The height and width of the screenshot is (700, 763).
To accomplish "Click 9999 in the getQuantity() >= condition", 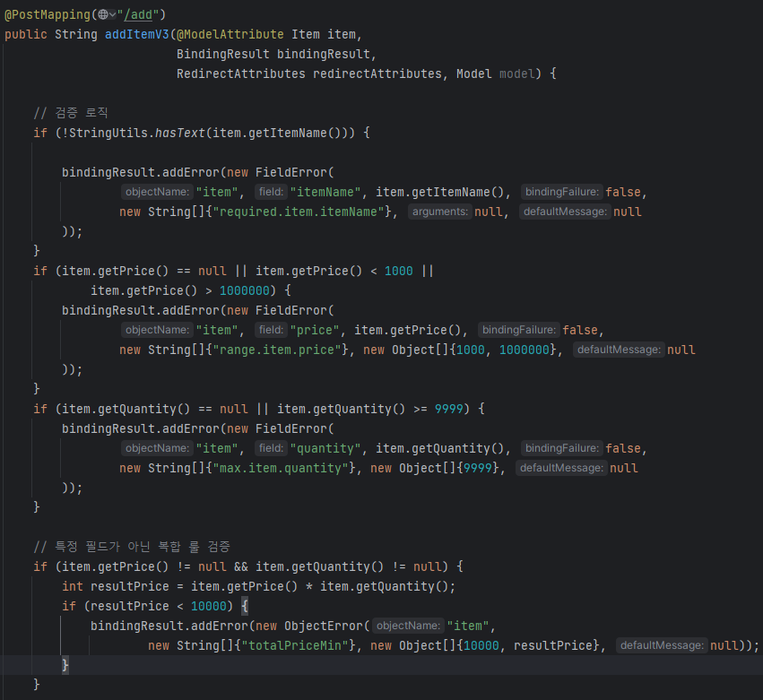I will (448, 409).
